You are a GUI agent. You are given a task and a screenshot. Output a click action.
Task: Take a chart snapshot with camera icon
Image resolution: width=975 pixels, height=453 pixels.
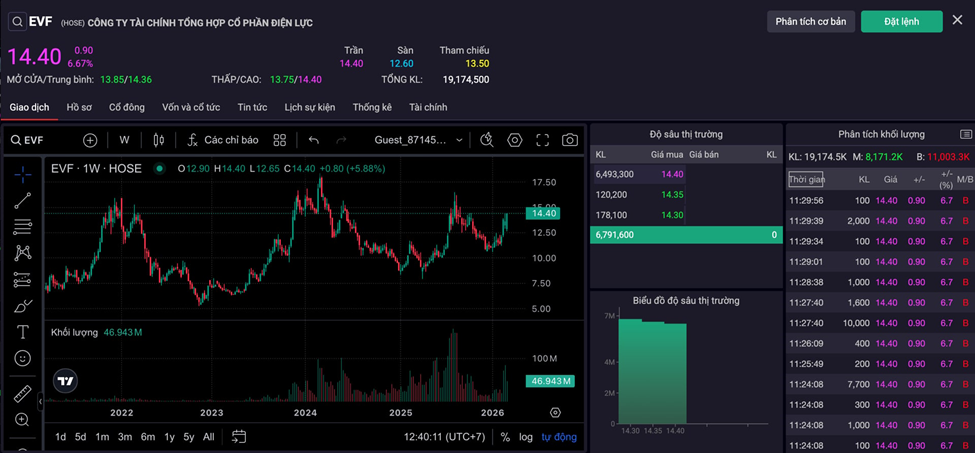[x=569, y=141]
